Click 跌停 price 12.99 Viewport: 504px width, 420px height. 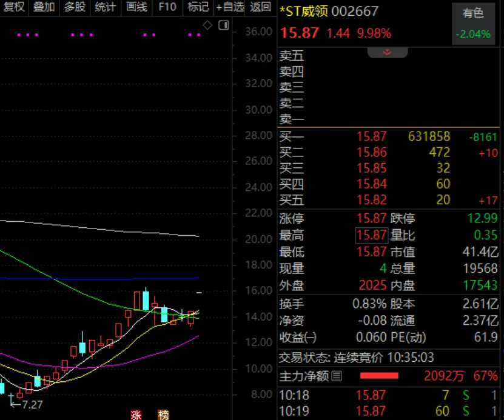click(482, 218)
